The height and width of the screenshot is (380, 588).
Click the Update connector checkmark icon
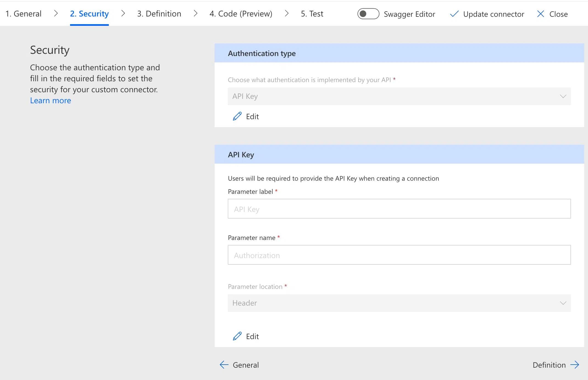[x=454, y=14]
